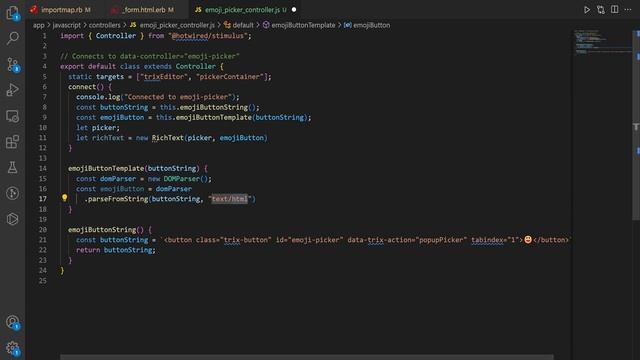Click the horizontal scrollbar at editor bottom

[x=307, y=357]
